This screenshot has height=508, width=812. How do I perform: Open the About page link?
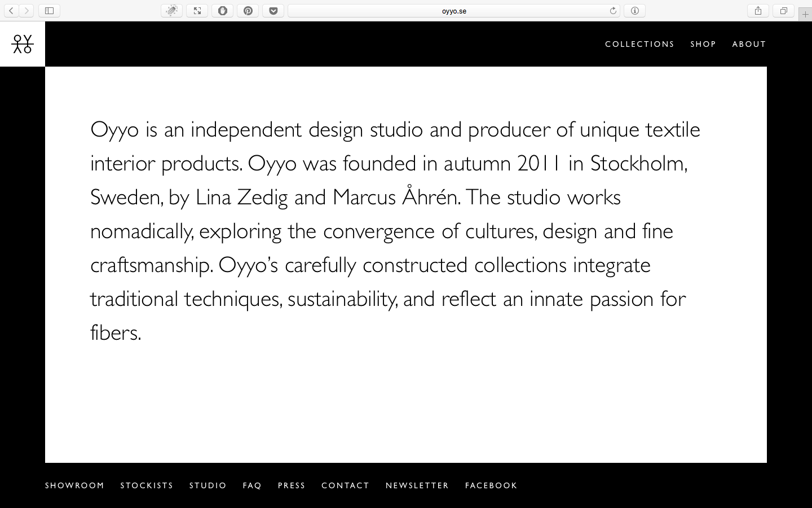(749, 44)
